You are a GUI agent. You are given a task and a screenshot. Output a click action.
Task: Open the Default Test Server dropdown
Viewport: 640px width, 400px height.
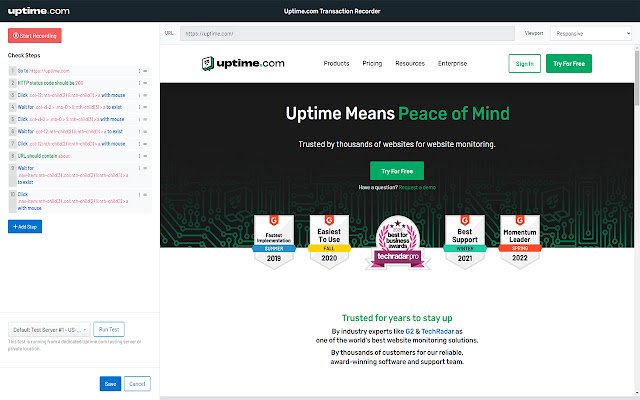point(49,329)
